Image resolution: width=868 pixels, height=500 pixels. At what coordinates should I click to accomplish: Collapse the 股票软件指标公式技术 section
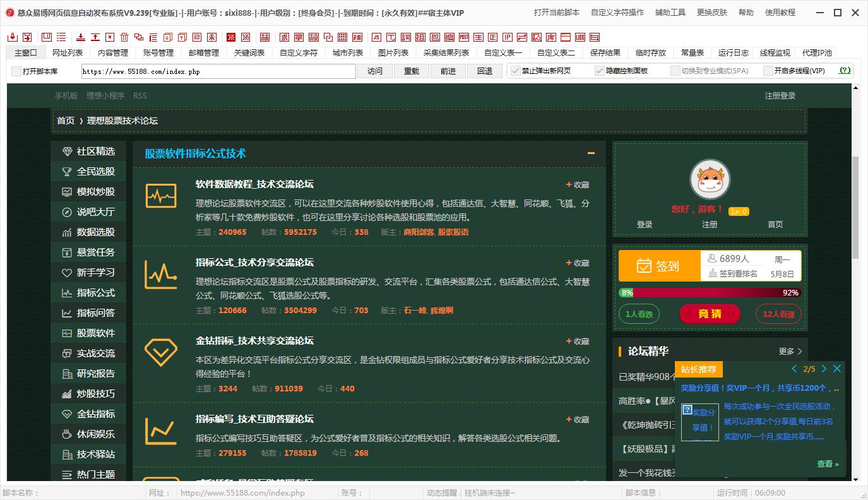tap(591, 153)
